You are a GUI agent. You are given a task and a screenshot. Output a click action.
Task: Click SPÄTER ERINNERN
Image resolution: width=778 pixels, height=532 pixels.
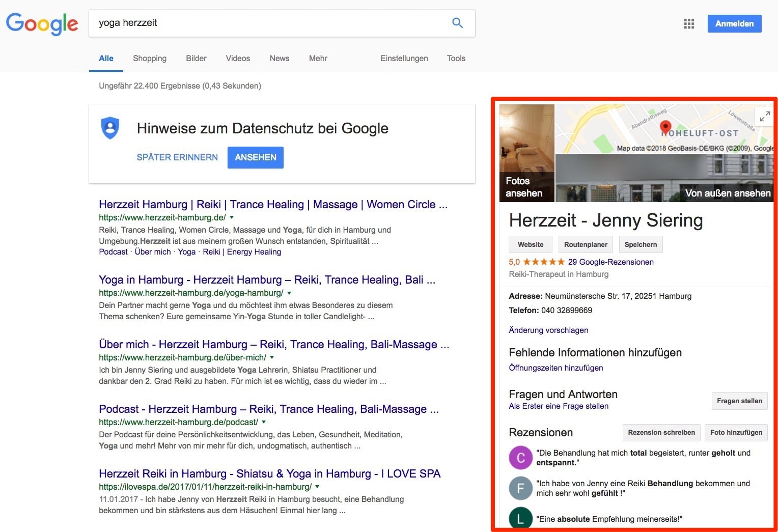(x=177, y=157)
